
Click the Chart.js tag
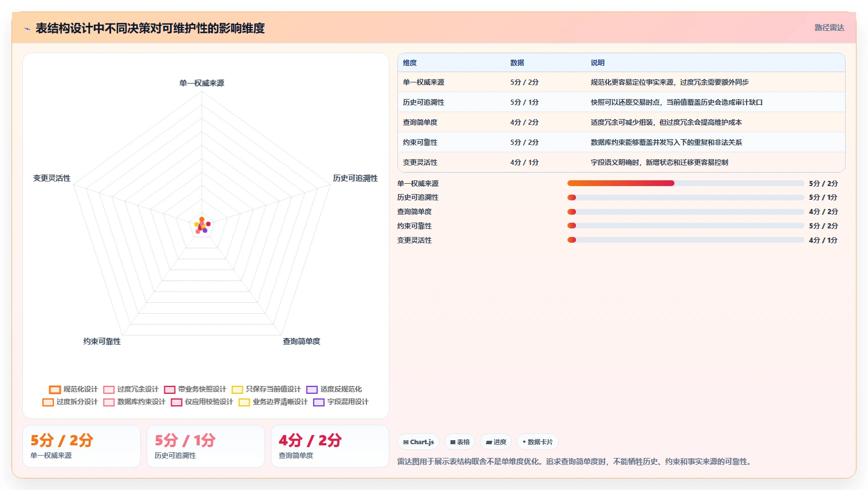click(419, 442)
